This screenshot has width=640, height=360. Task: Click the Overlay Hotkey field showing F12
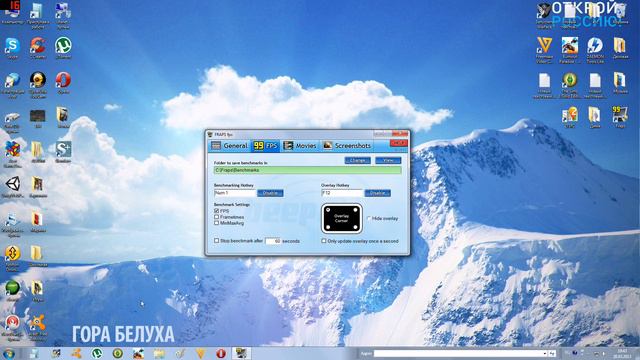coord(342,193)
